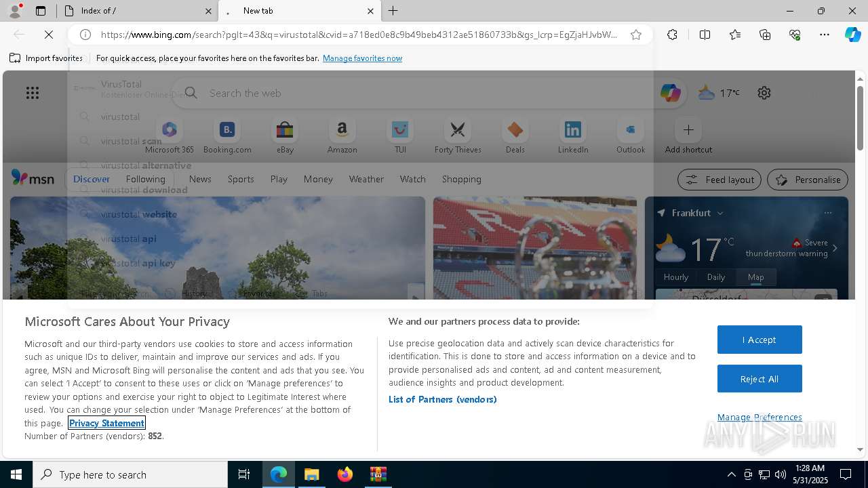This screenshot has width=868, height=488.
Task: Click the Copilot icon in search box
Action: coord(670,93)
